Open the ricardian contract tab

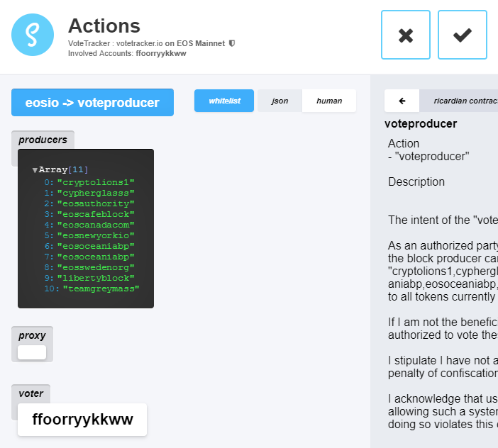click(x=461, y=101)
